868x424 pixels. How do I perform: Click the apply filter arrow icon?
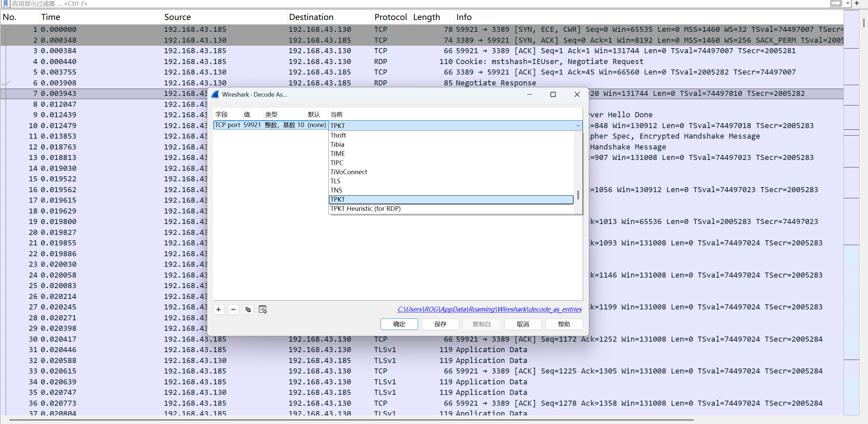(835, 3)
